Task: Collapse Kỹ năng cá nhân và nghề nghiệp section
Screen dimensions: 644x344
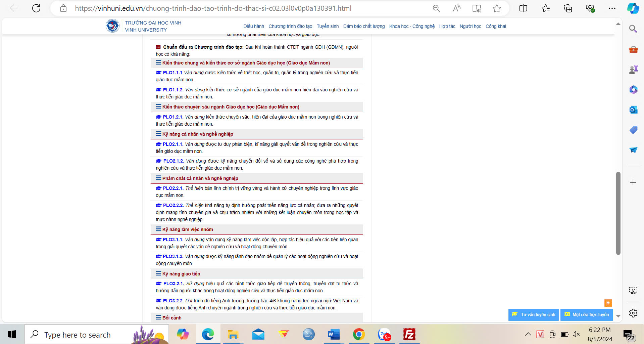Action: [x=257, y=134]
